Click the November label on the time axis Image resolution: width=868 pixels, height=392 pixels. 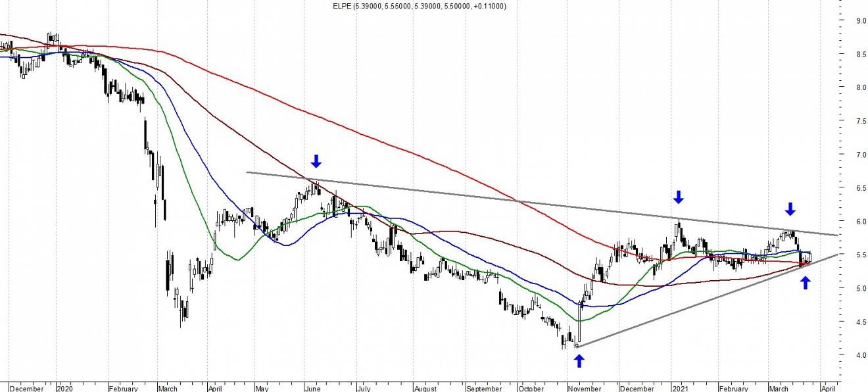click(583, 388)
